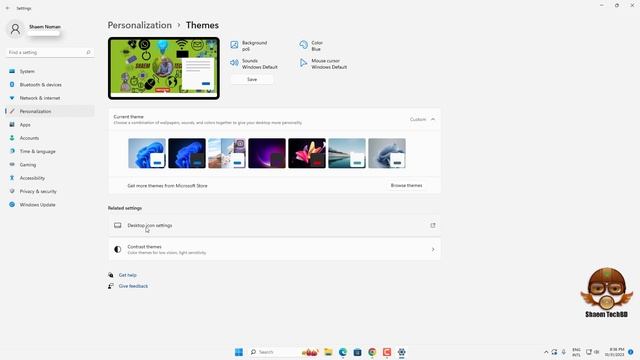Select the Windows spotlight collage theme
This screenshot has width=640, height=360.
tap(227, 153)
